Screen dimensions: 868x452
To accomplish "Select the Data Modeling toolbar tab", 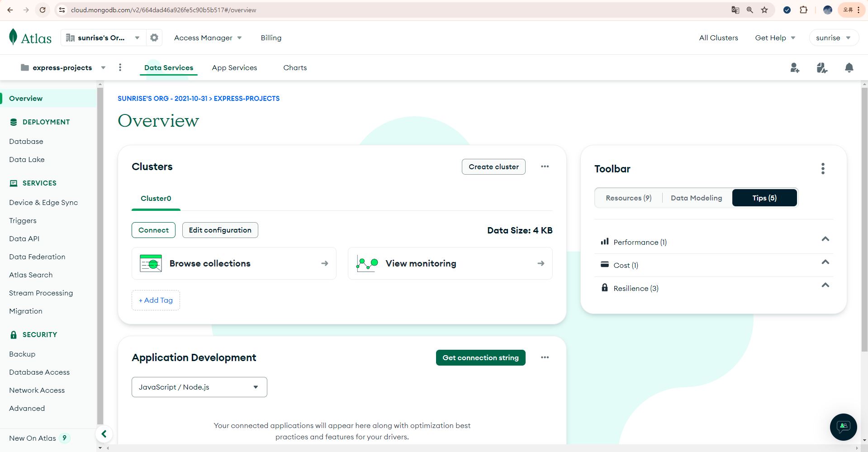I will 696,198.
